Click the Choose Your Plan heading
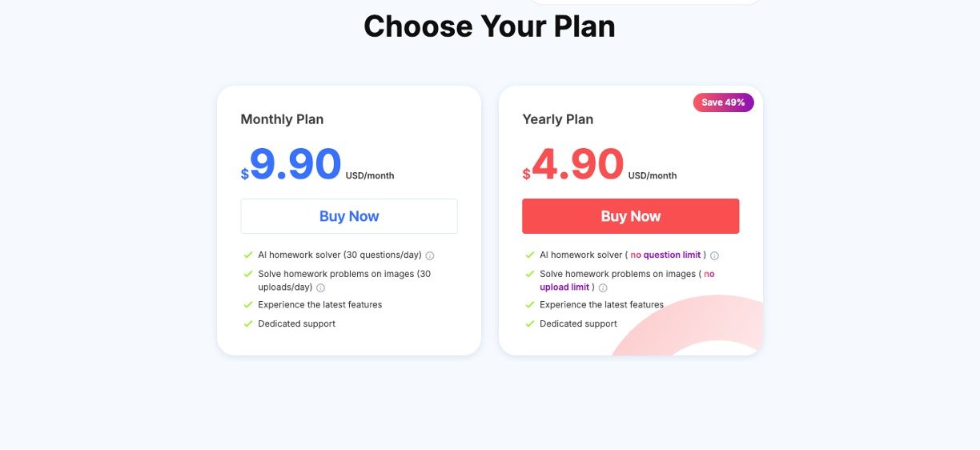The width and height of the screenshot is (980, 450). [x=489, y=26]
